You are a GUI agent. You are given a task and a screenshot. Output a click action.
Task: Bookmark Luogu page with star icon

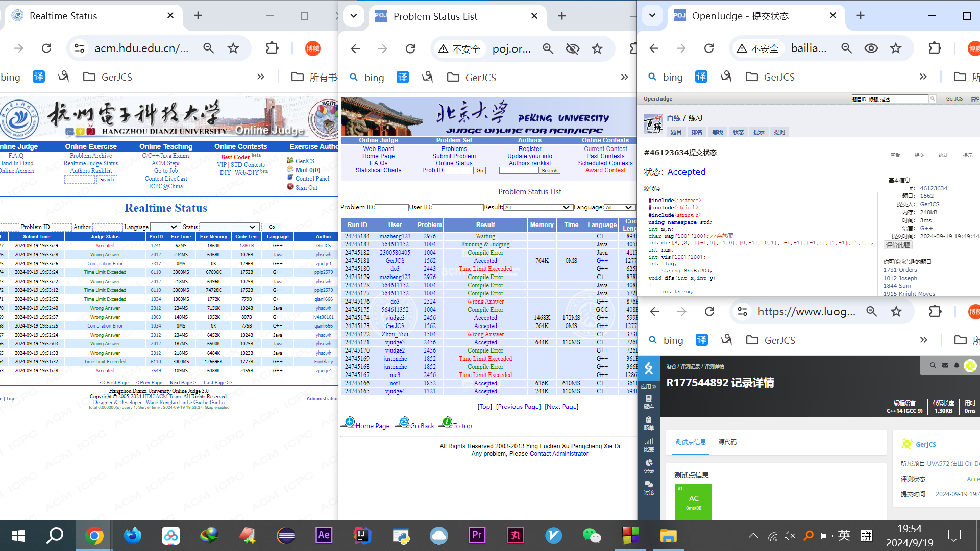896,312
